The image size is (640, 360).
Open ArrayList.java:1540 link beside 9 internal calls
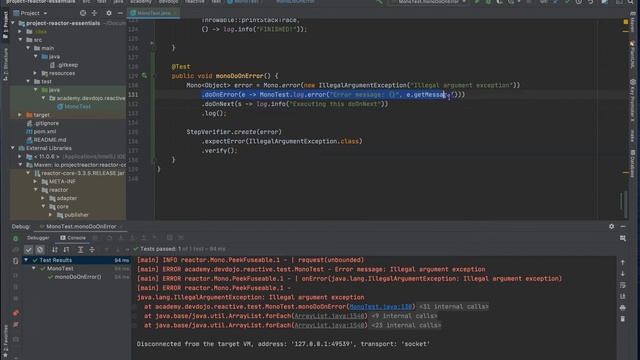[329, 316]
